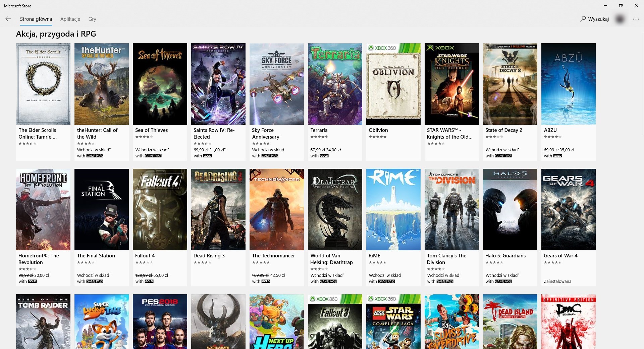Screen dimensions: 644x349
Task: Select the RiME cover art
Action: [393, 209]
